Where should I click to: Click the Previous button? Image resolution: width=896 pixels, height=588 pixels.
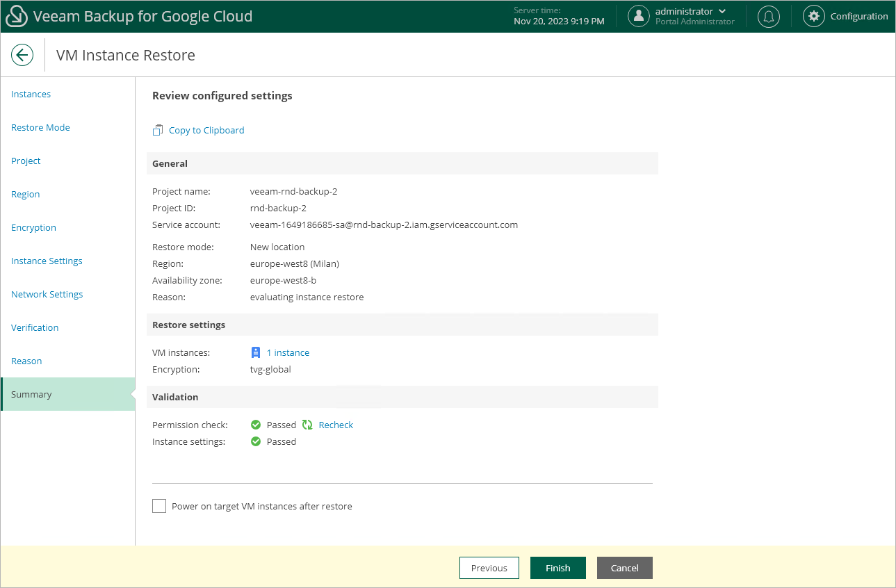pos(489,568)
